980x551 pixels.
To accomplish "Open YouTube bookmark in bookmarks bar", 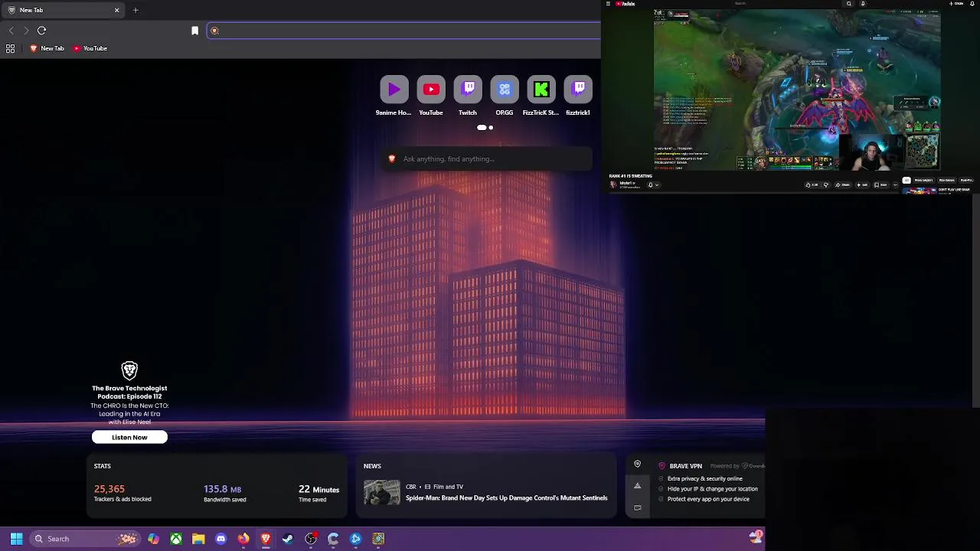I will (90, 48).
